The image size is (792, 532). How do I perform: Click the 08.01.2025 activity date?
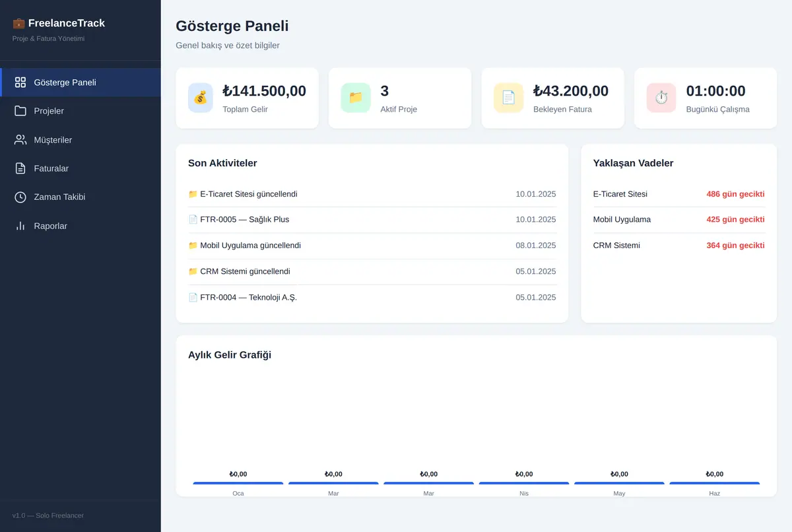[536, 246]
